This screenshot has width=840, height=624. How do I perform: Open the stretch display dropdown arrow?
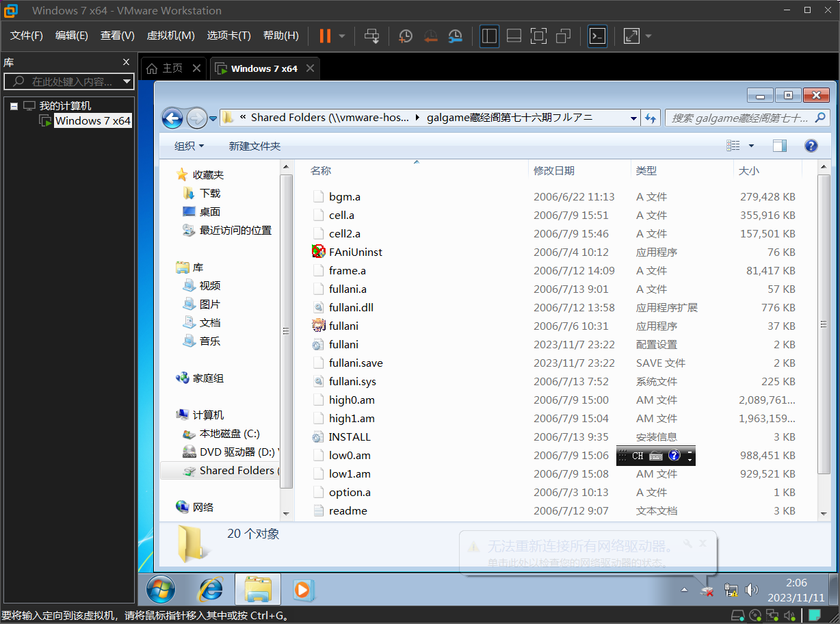[x=648, y=36]
